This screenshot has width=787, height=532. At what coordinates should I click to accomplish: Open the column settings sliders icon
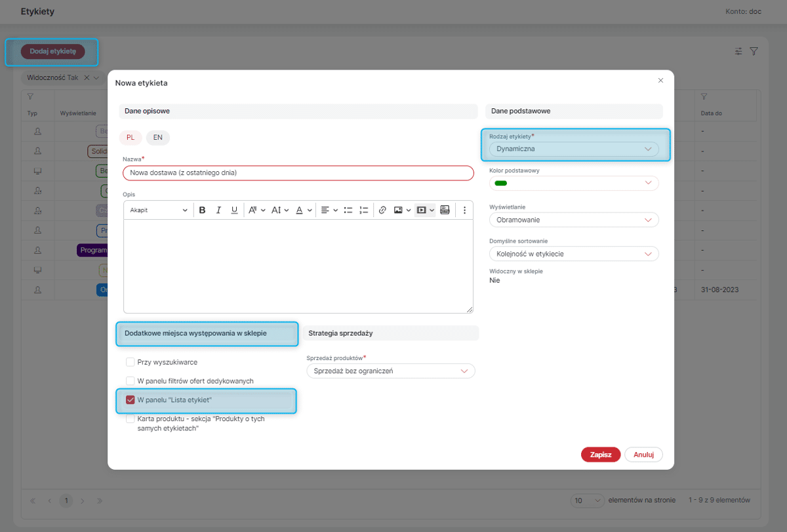click(738, 51)
